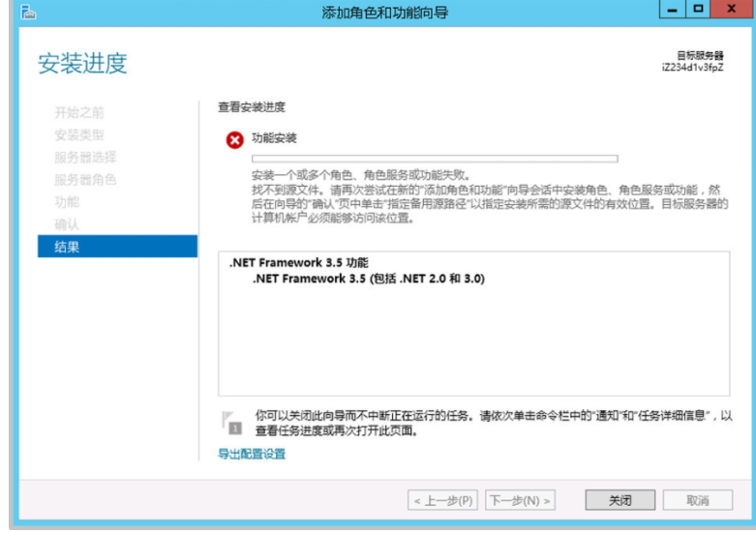Click the installation progress bar
This screenshot has height=533, width=756.
[x=435, y=159]
